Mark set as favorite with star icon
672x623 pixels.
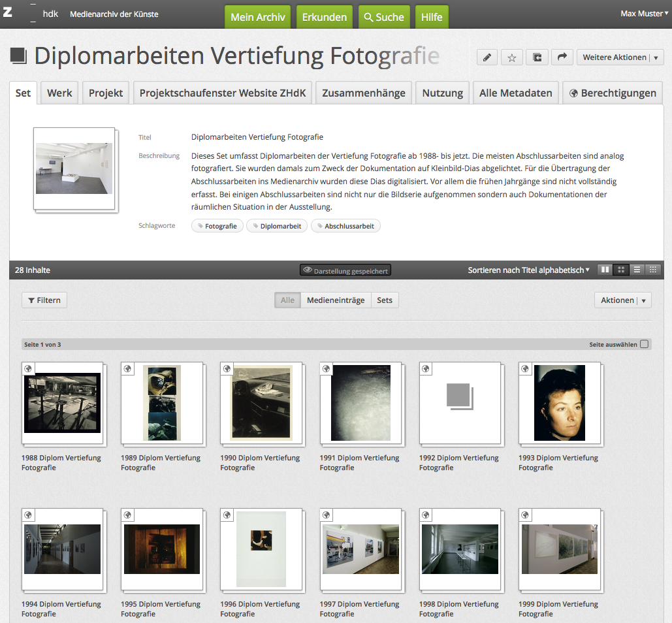point(511,57)
